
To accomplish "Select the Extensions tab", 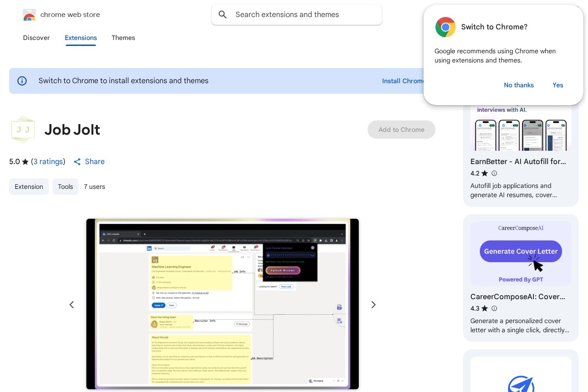I will pyautogui.click(x=81, y=38).
